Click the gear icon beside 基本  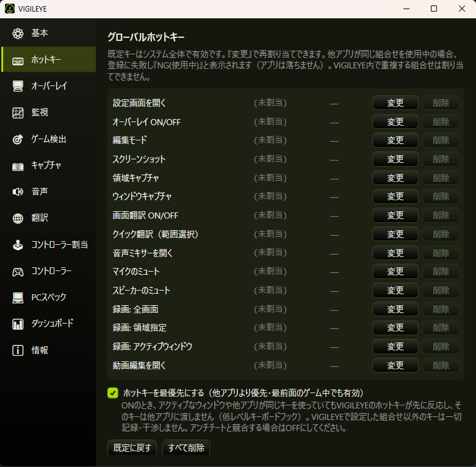click(18, 33)
